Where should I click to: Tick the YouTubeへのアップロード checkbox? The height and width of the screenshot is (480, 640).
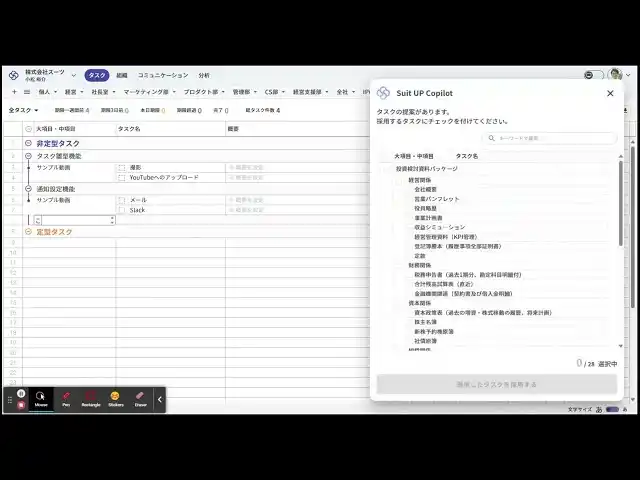121,178
